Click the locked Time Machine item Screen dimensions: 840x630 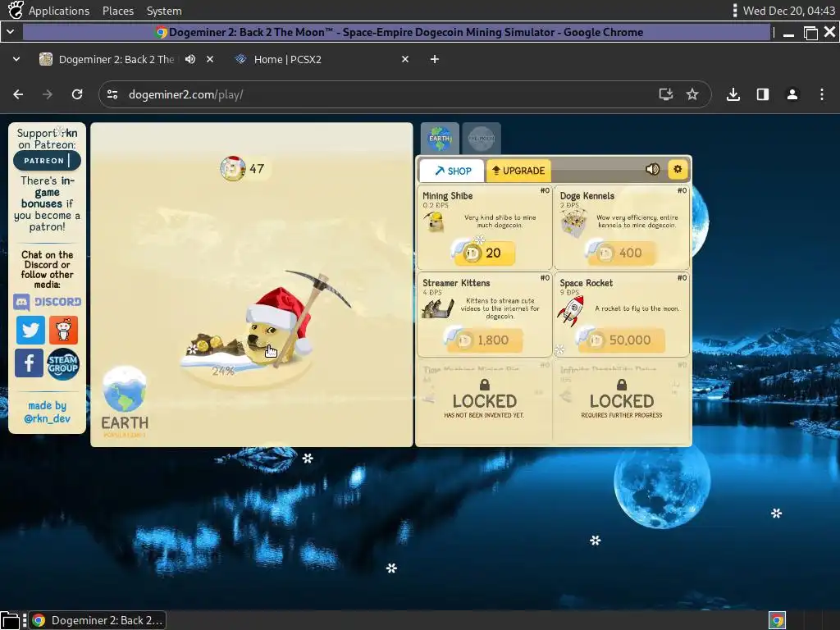pos(484,400)
